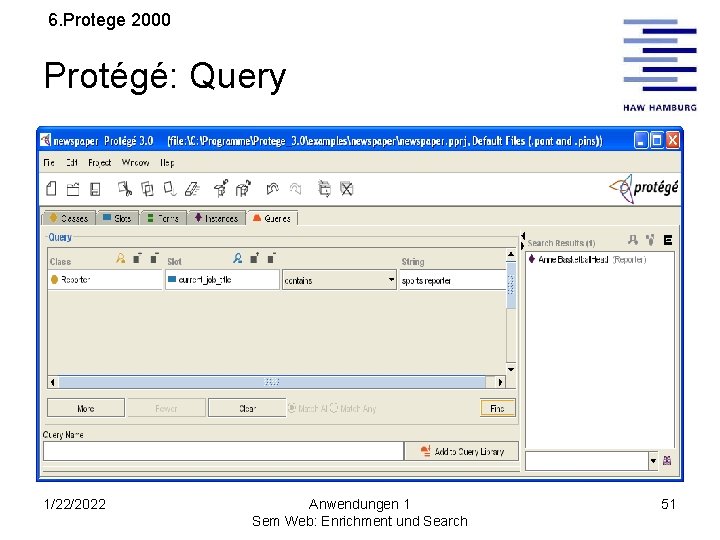
Task: Maximize the Protégé window
Action: click(657, 140)
